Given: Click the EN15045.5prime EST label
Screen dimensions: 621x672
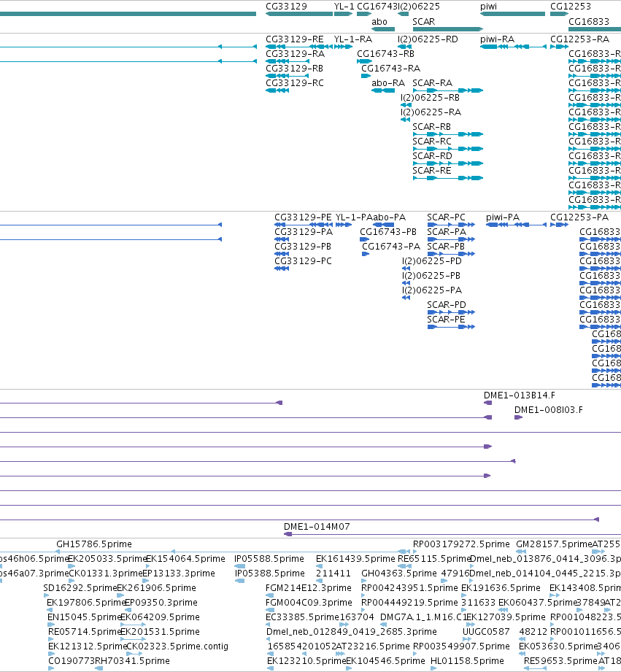Looking at the screenshot, I should (85, 617).
